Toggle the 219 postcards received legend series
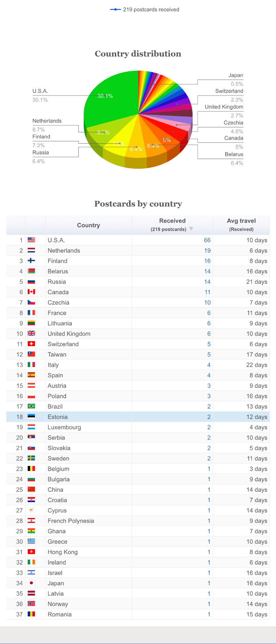 point(145,10)
